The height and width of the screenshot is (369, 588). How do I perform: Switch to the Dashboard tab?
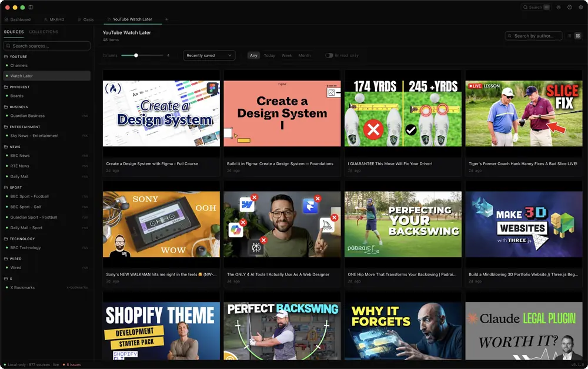tap(18, 19)
